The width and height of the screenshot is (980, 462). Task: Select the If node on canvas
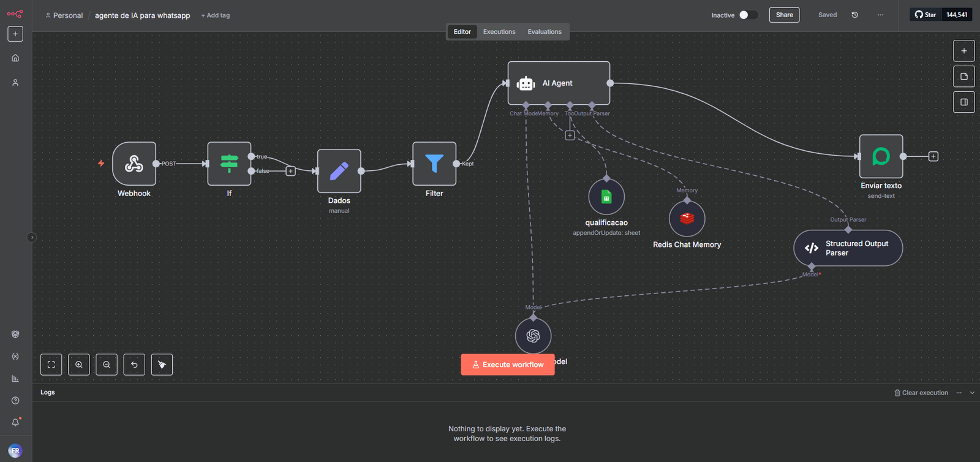(229, 164)
